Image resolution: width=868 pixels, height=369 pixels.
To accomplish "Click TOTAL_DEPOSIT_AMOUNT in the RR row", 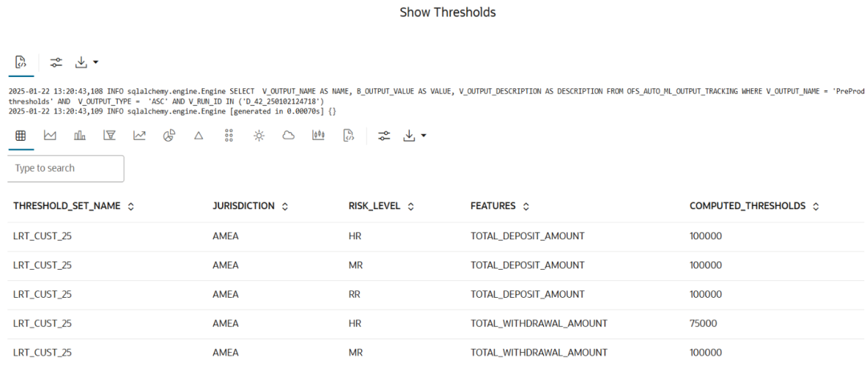I will coord(528,294).
